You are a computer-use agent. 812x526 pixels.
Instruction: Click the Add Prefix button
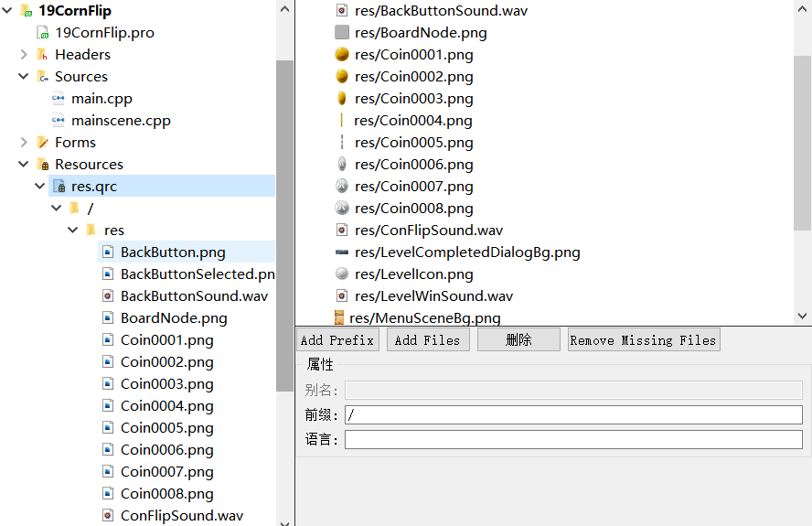coord(337,340)
